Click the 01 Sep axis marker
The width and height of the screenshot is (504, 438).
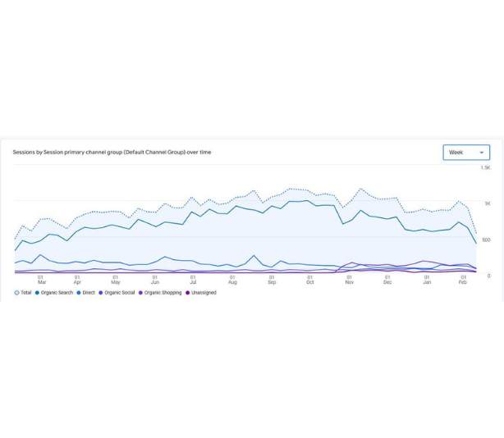coord(272,280)
